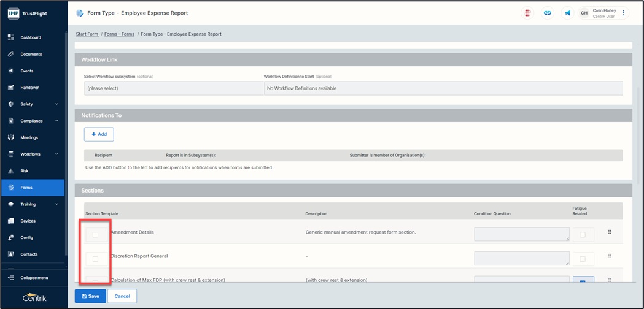644x309 pixels.
Task: Click the Config plug icon
Action: [x=11, y=238]
